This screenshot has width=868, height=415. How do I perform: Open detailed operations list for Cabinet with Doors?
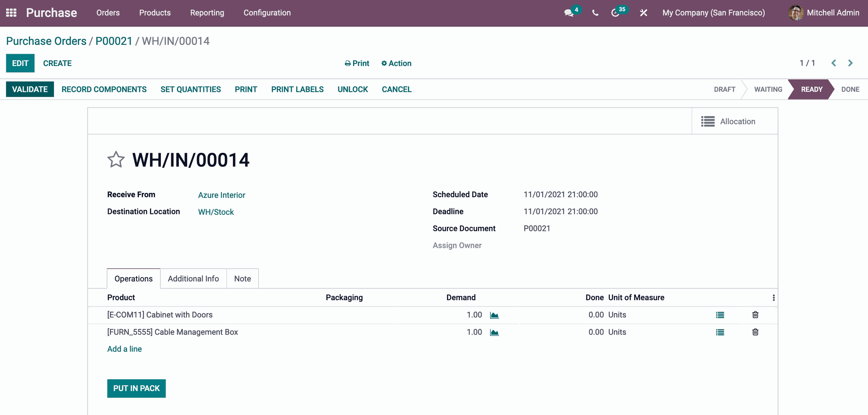pyautogui.click(x=720, y=315)
